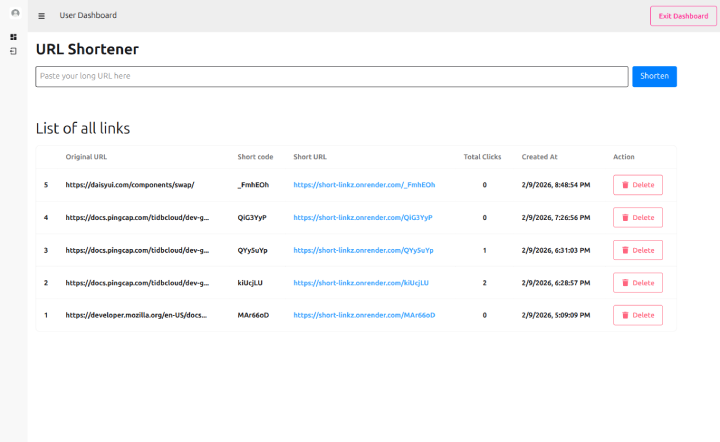Click the User Dashboard title text
This screenshot has height=442, width=720.
88,16
